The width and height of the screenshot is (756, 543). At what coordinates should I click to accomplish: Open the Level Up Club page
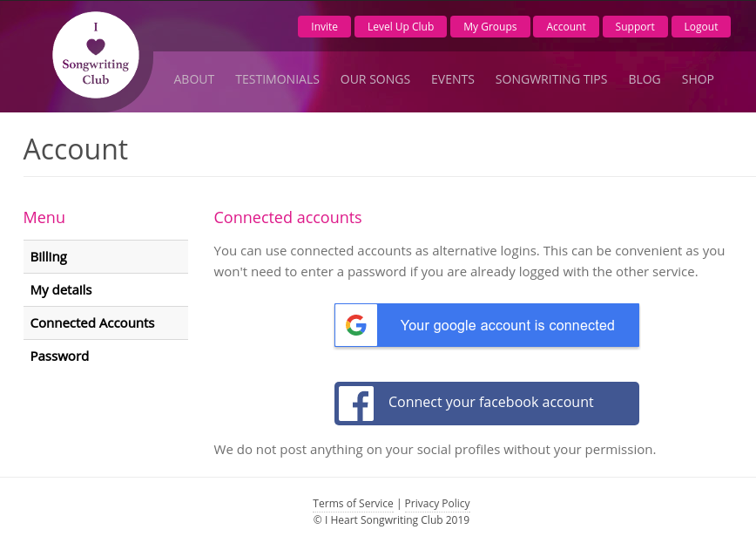pyautogui.click(x=401, y=27)
